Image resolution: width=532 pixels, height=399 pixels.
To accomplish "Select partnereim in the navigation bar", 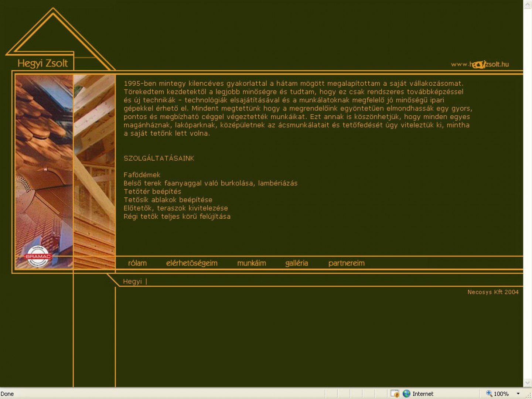I will click(347, 263).
